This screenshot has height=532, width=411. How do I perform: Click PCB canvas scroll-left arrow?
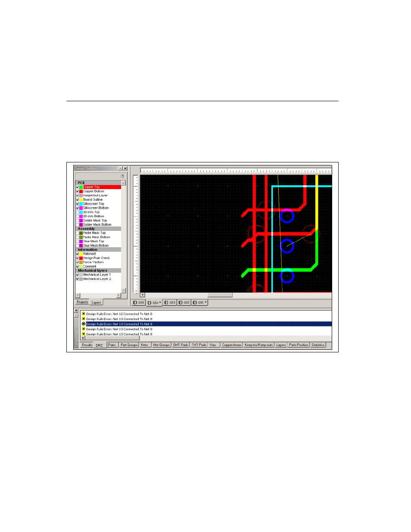coord(143,295)
